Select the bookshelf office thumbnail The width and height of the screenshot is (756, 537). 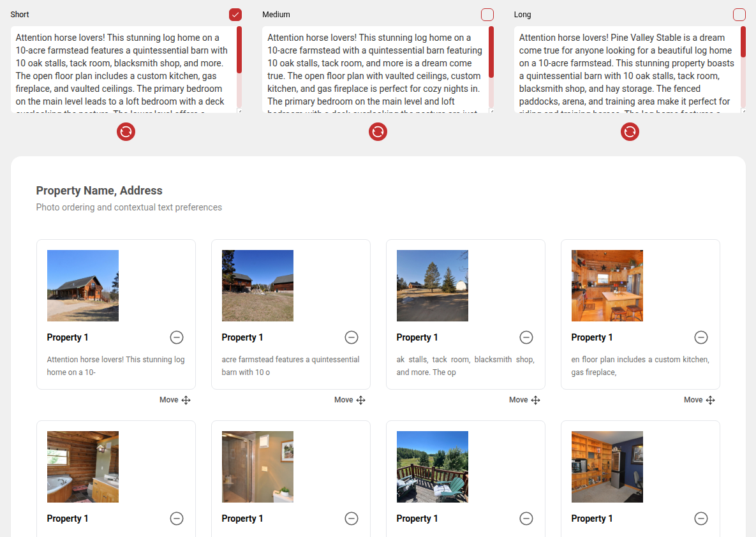click(x=607, y=467)
